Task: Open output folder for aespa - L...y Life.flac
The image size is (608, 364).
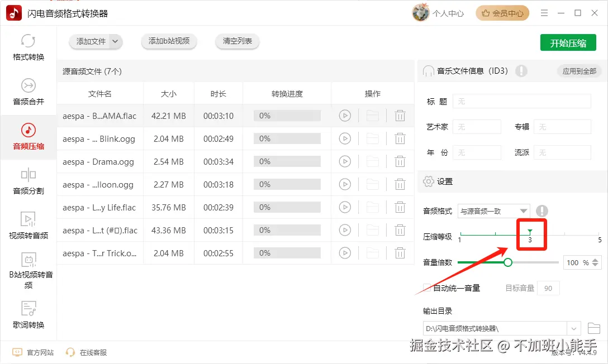Action: 372,207
